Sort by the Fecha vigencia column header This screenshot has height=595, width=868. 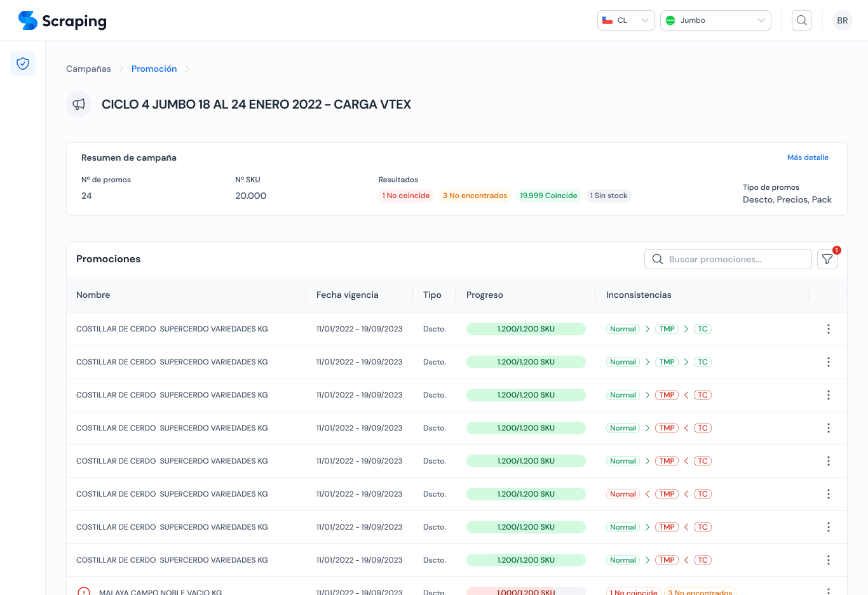[x=347, y=295]
